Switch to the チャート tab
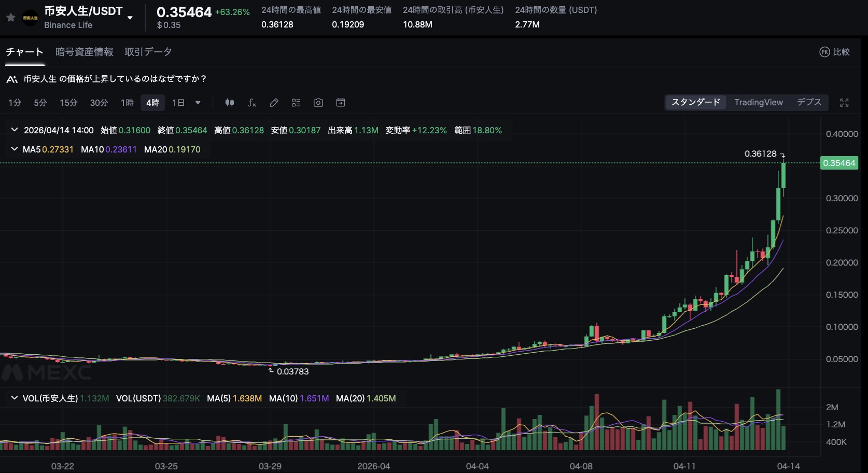The width and height of the screenshot is (868, 473). tap(24, 52)
